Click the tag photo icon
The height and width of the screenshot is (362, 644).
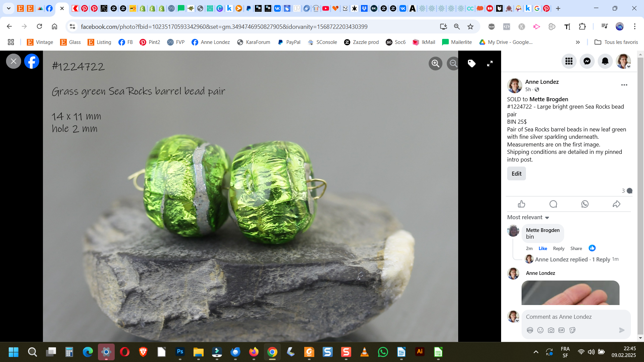pos(472,63)
